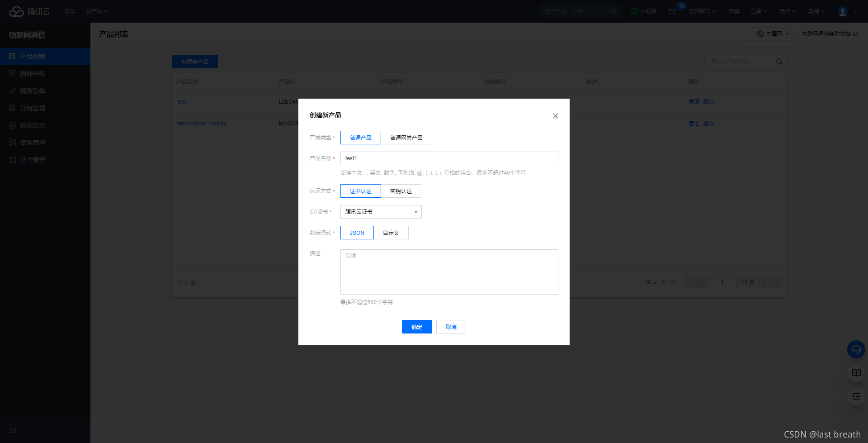The width and height of the screenshot is (868, 443).
Task: Select 自定义 data format
Action: coord(391,233)
